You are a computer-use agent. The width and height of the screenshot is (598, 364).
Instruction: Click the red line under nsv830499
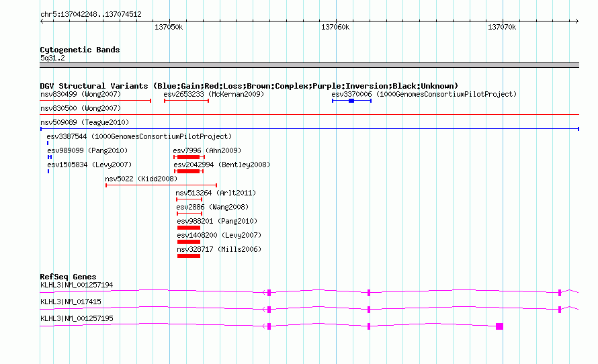pos(95,101)
